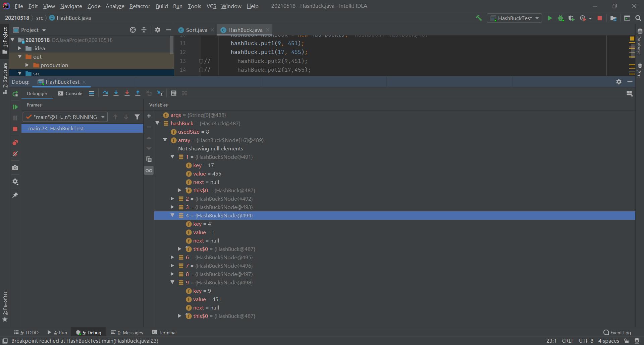
Task: Click the camera thread dump icon
Action: click(x=15, y=167)
